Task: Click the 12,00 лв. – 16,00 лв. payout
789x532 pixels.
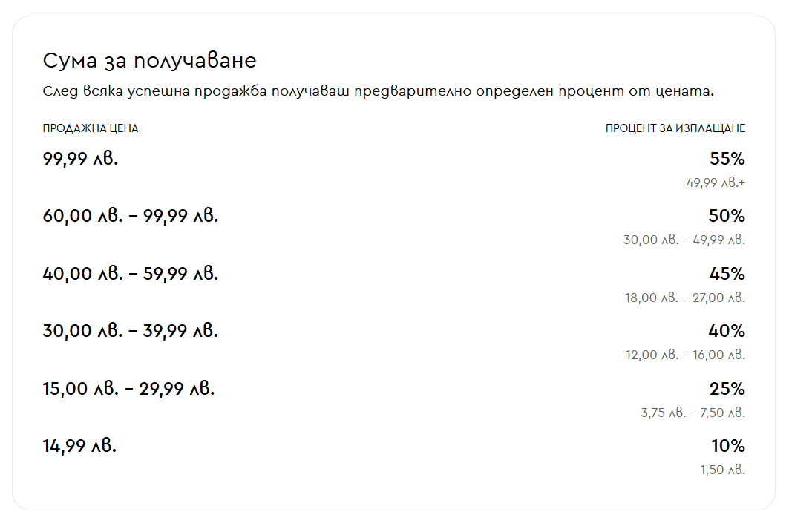Action: (684, 355)
